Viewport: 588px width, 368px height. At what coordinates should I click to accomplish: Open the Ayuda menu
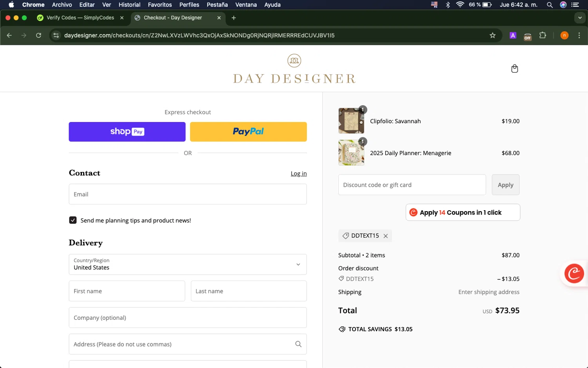[272, 5]
